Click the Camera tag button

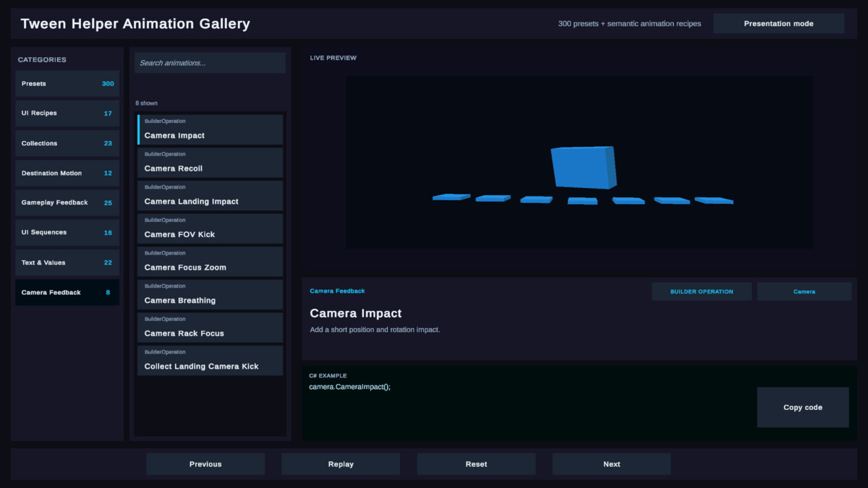(804, 291)
